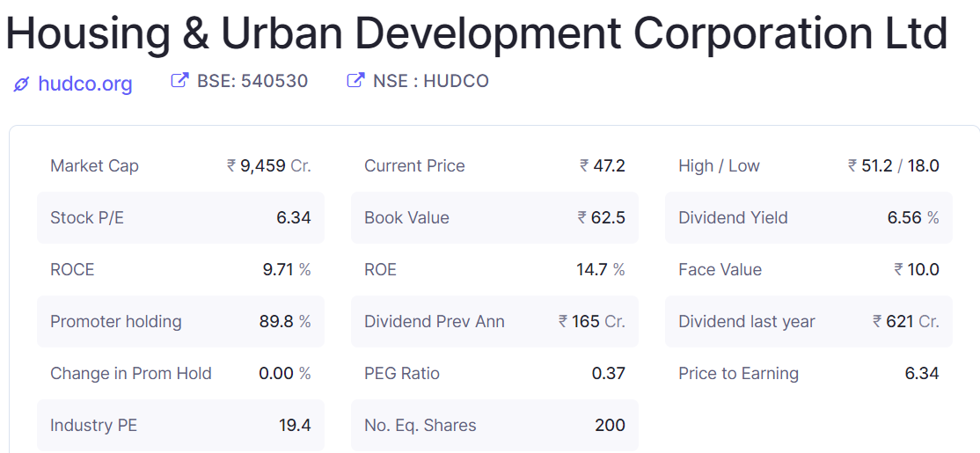This screenshot has height=453, width=980.
Task: Click the Book Value row
Action: click(494, 217)
